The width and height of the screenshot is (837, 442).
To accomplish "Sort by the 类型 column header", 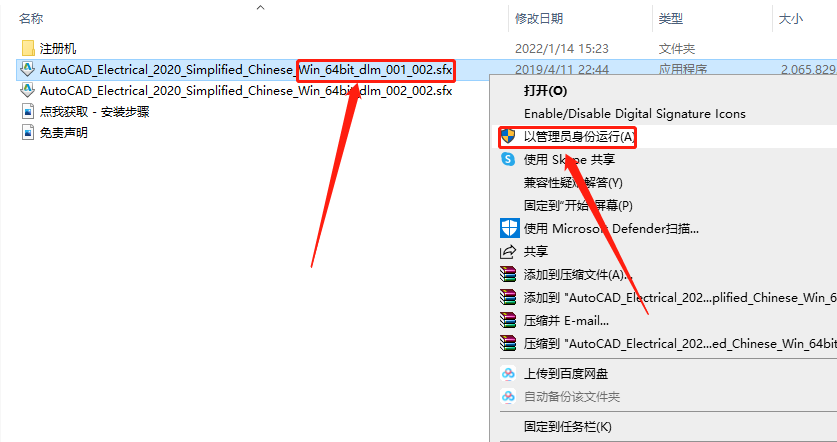I will (x=670, y=19).
